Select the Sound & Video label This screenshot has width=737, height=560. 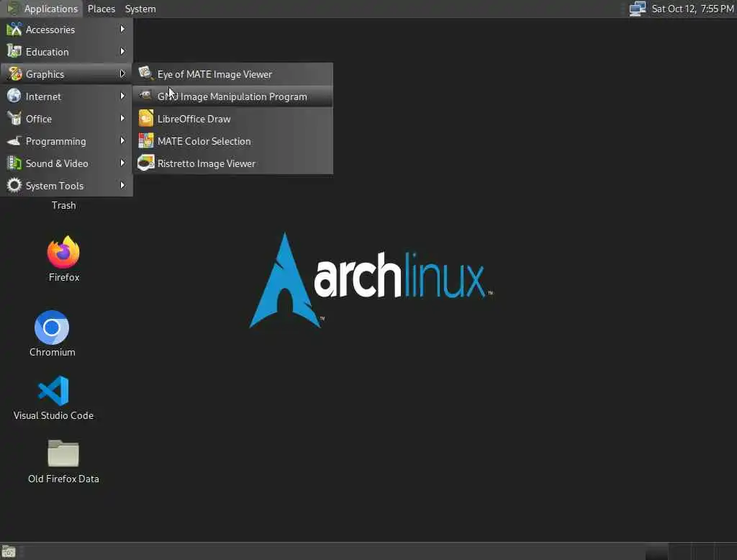(57, 163)
